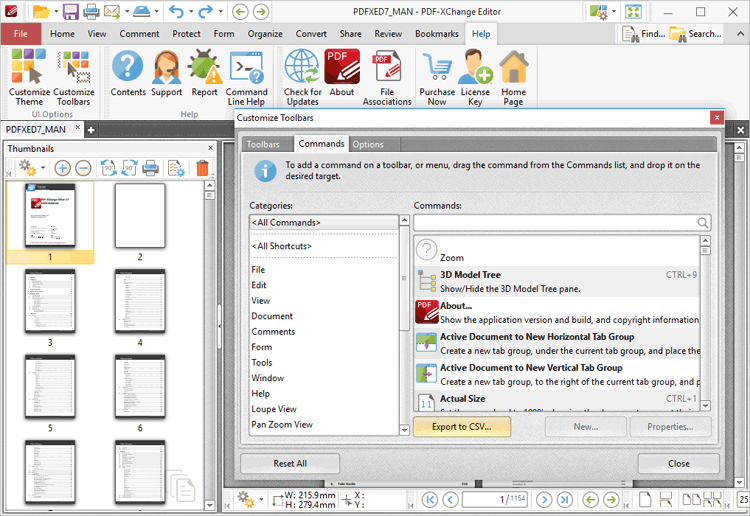
Task: Click the Commands search field
Action: click(562, 223)
